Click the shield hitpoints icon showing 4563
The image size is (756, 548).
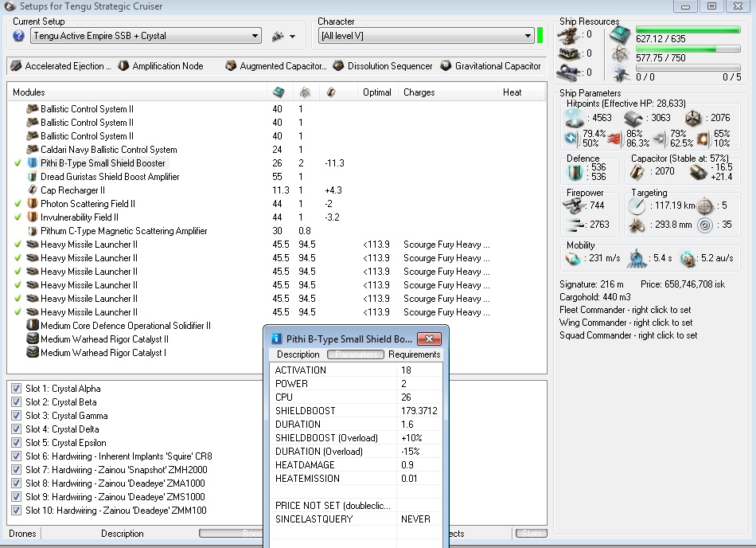pyautogui.click(x=575, y=118)
